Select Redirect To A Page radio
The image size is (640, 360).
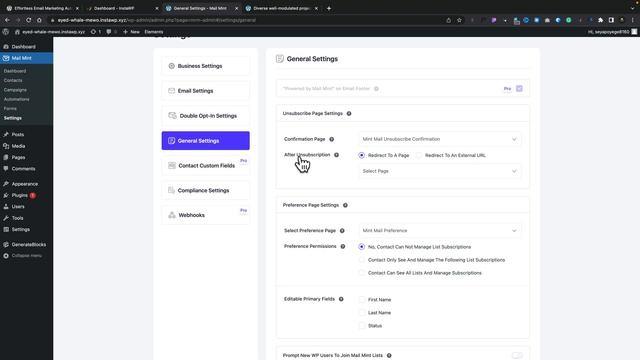[362, 155]
